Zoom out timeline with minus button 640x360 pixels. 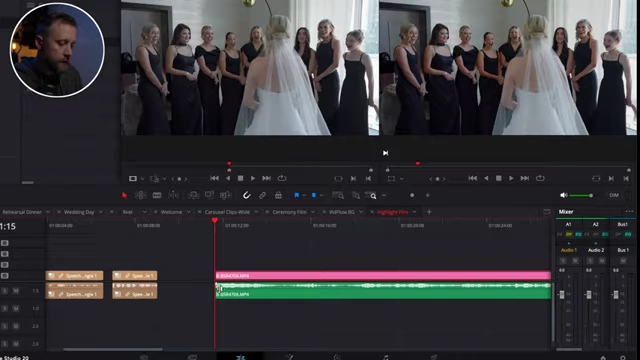pos(384,195)
